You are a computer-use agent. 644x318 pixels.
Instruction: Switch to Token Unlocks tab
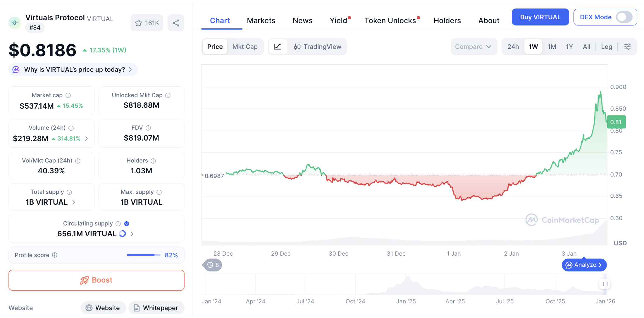click(x=390, y=21)
